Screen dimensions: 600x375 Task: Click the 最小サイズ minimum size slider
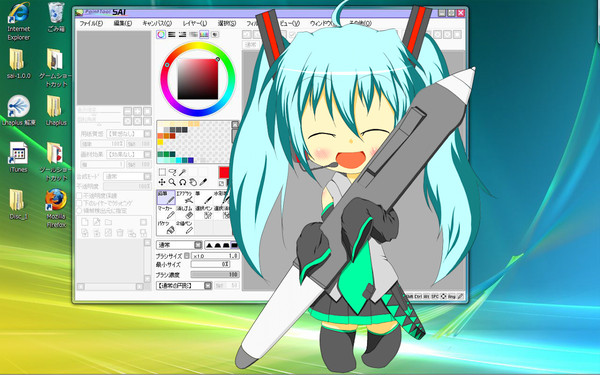click(x=210, y=264)
